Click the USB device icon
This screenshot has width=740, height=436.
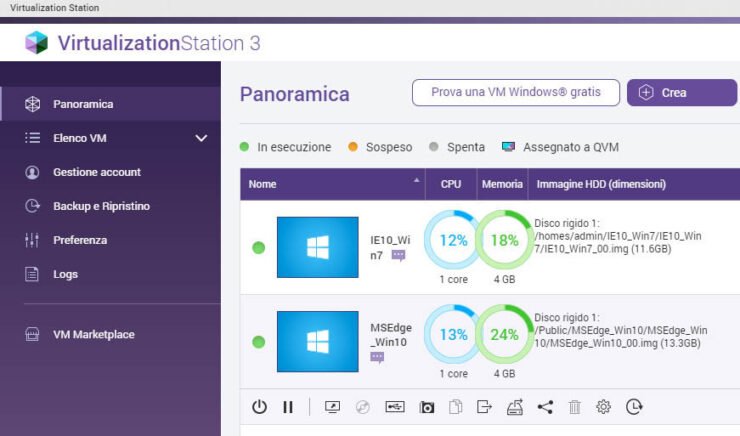click(395, 407)
